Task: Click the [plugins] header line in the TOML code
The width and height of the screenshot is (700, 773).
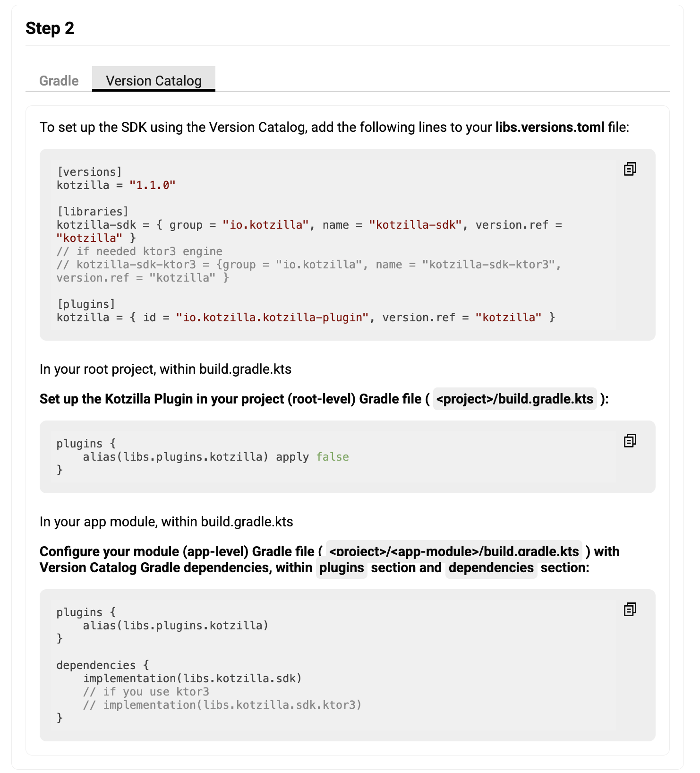Action: (86, 304)
